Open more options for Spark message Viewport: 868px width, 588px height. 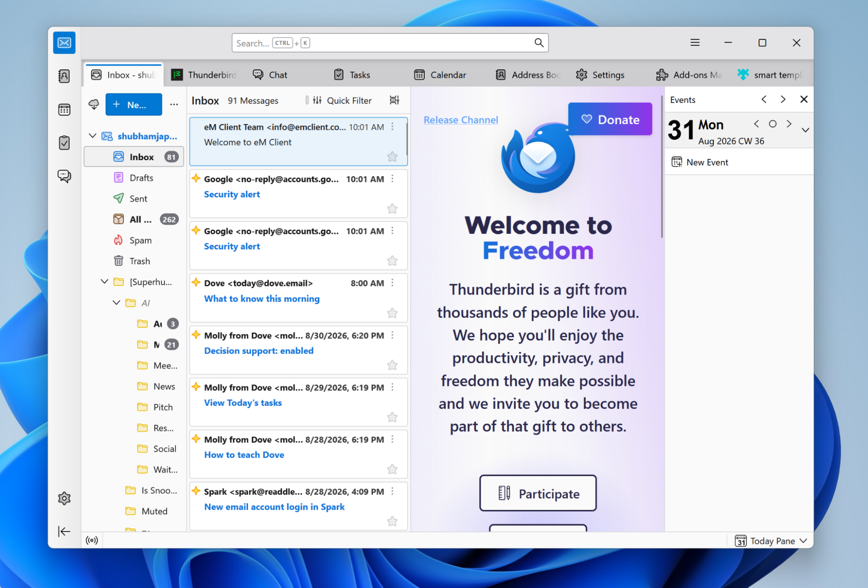393,491
